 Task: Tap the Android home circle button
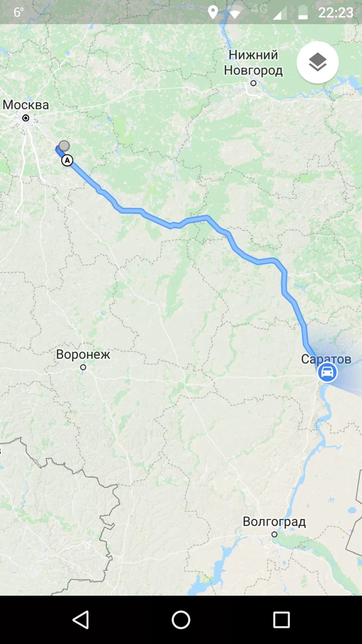click(181, 620)
